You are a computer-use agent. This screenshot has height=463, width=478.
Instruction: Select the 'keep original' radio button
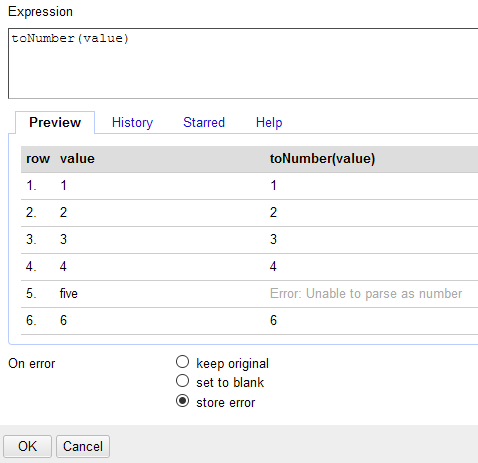tap(182, 362)
